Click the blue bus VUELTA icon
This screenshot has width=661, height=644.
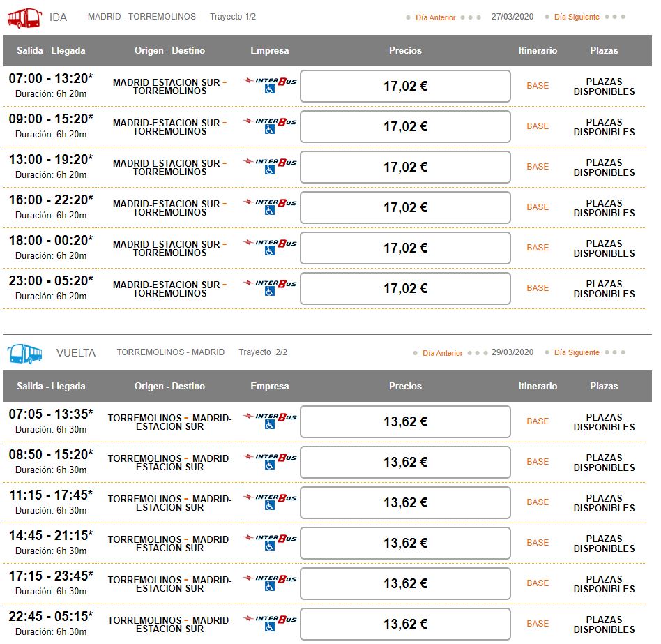pyautogui.click(x=25, y=354)
